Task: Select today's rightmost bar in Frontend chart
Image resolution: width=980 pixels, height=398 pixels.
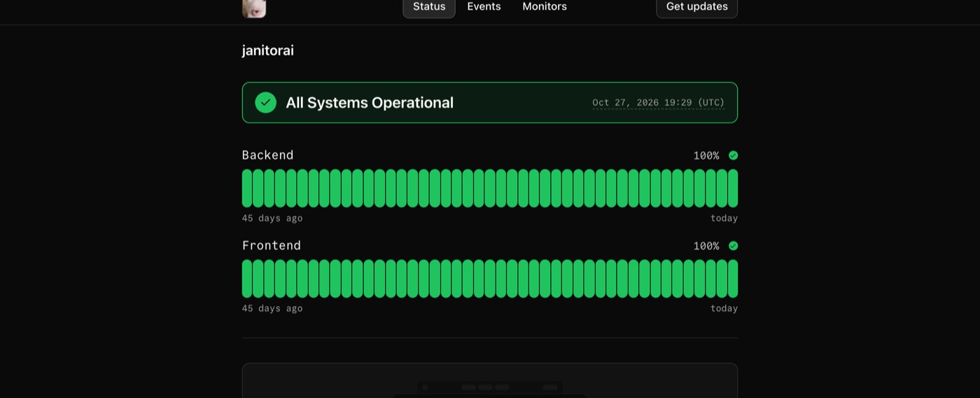Action: click(x=733, y=279)
